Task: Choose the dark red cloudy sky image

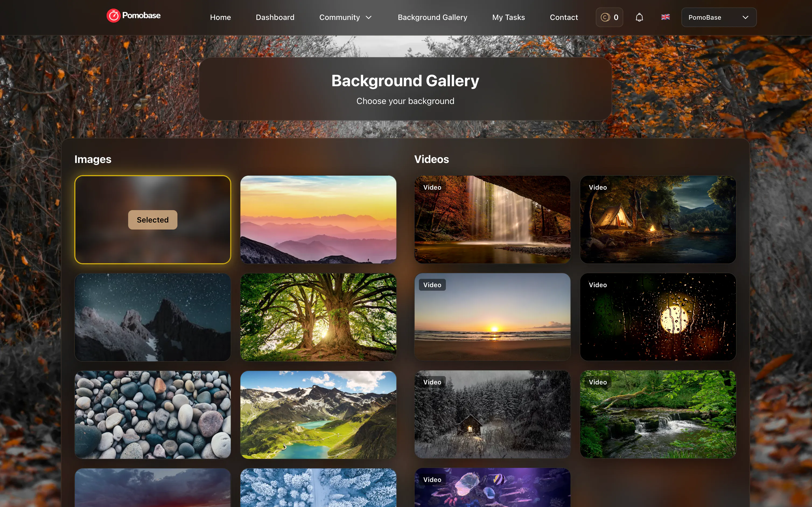Action: [152, 488]
